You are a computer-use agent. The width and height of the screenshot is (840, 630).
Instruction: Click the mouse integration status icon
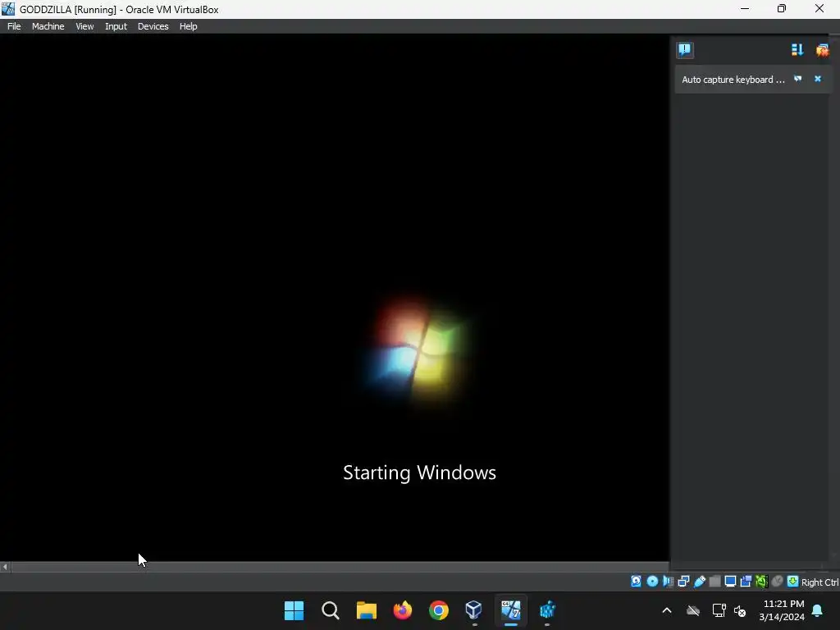(x=778, y=582)
